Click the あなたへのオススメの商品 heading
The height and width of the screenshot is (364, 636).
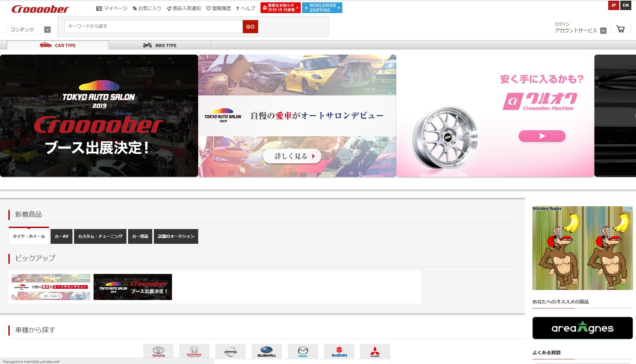click(560, 302)
